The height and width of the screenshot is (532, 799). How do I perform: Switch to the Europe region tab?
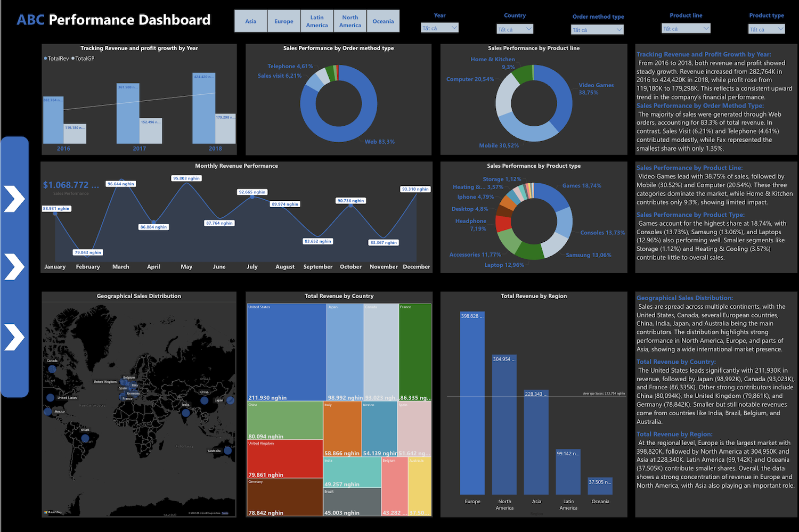point(284,21)
